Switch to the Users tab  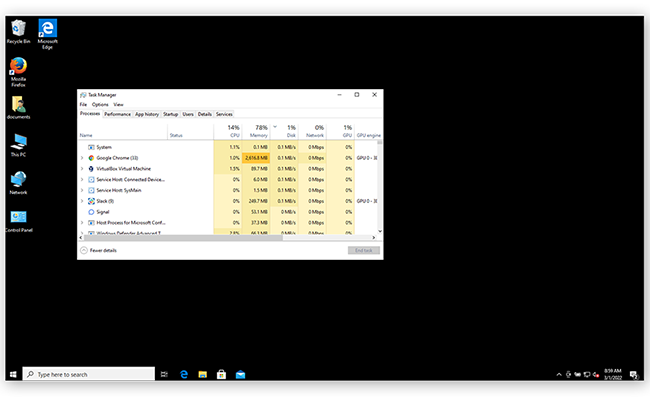188,114
